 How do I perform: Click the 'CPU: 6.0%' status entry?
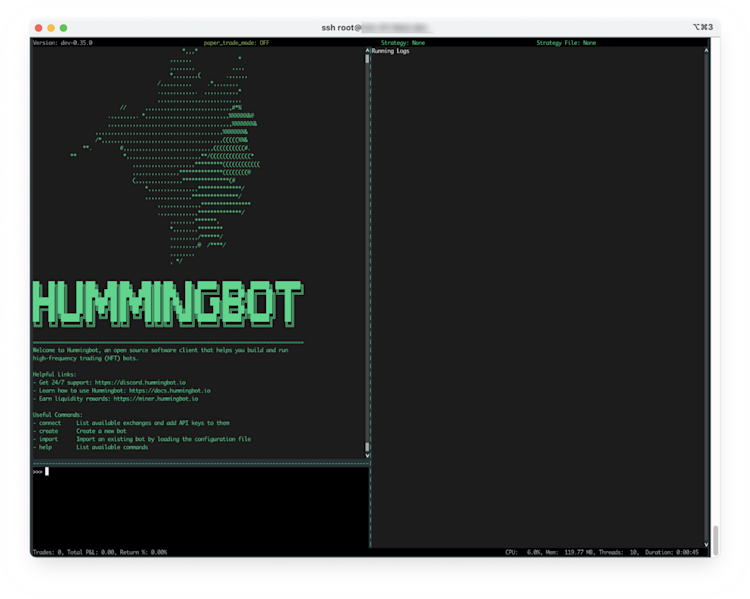pos(523,552)
